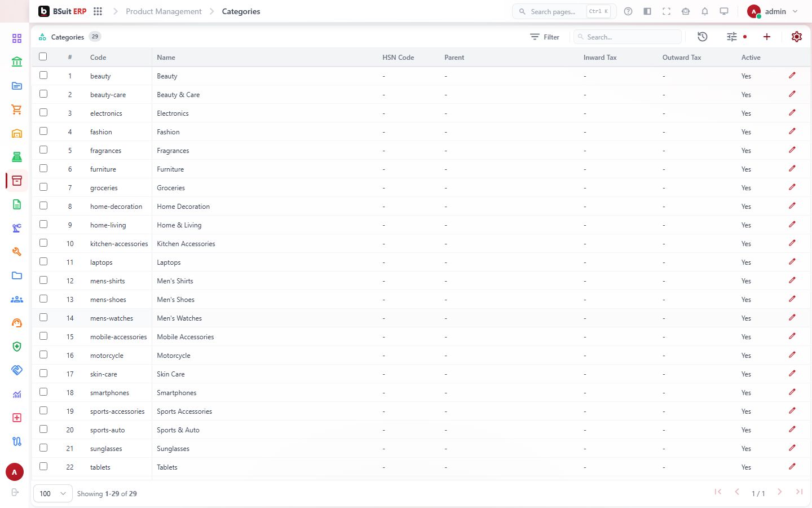Focus the Search pages input field
The height and width of the screenshot is (508, 812).
coord(564,11)
